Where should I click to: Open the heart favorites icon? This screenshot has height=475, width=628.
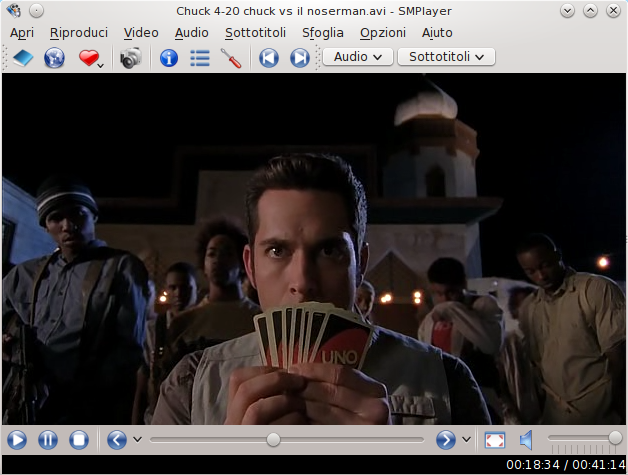[x=89, y=58]
